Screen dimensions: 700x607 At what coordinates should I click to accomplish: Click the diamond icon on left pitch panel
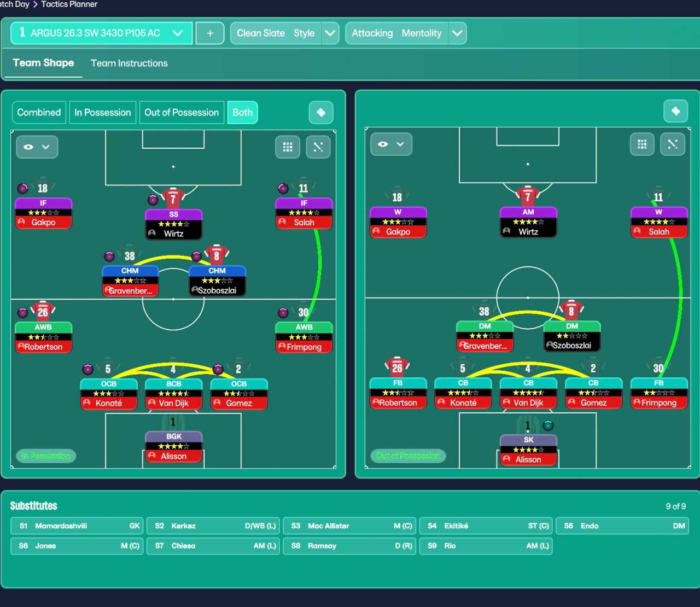[321, 112]
